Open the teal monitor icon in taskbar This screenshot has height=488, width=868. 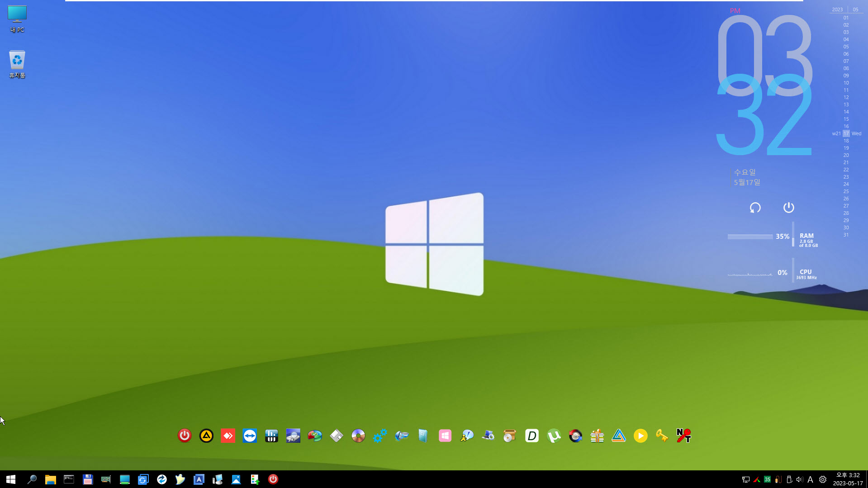(x=124, y=479)
